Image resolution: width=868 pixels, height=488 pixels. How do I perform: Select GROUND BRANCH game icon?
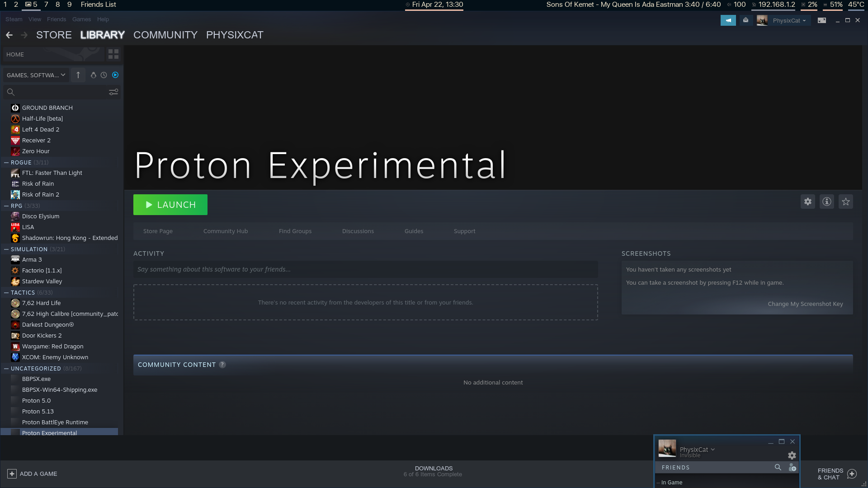[15, 108]
